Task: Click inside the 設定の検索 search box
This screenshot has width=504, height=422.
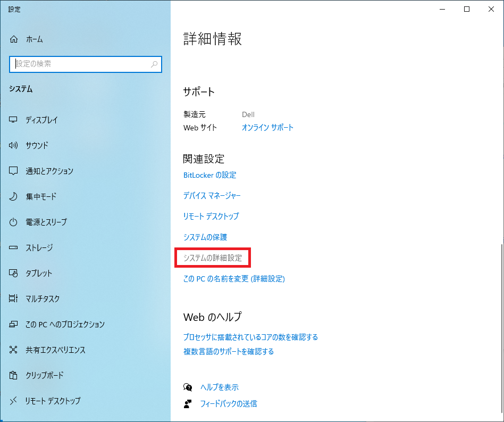Action: (x=85, y=64)
